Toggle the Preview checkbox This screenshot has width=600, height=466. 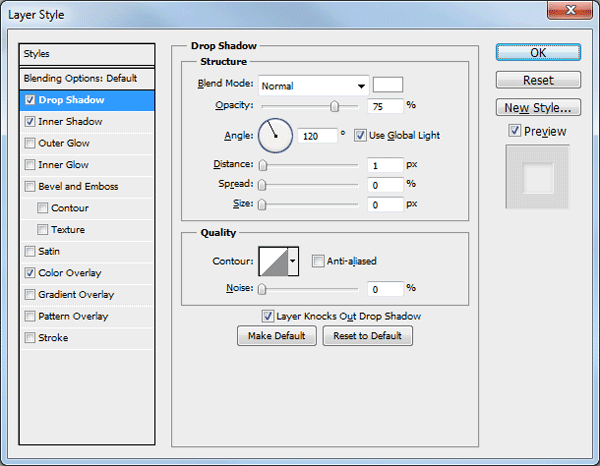[x=515, y=131]
